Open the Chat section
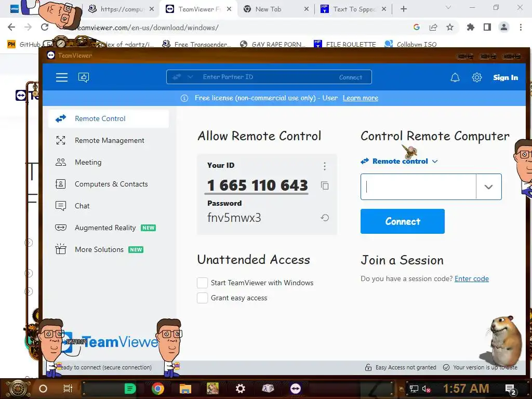 pos(109,206)
